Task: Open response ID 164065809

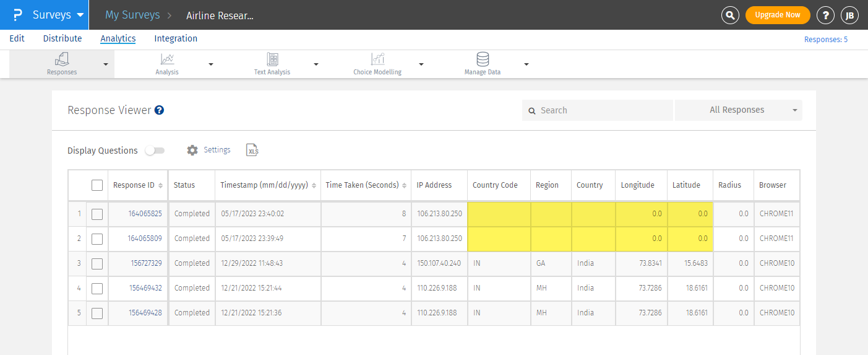Action: click(145, 239)
